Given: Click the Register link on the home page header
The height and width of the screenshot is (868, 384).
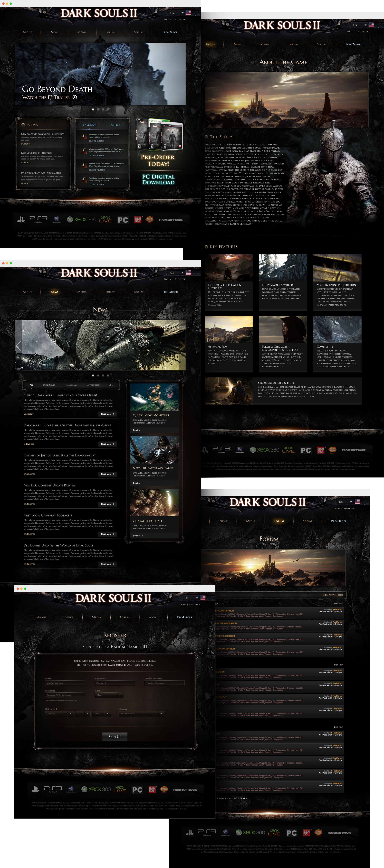Looking at the screenshot, I should click(x=180, y=19).
